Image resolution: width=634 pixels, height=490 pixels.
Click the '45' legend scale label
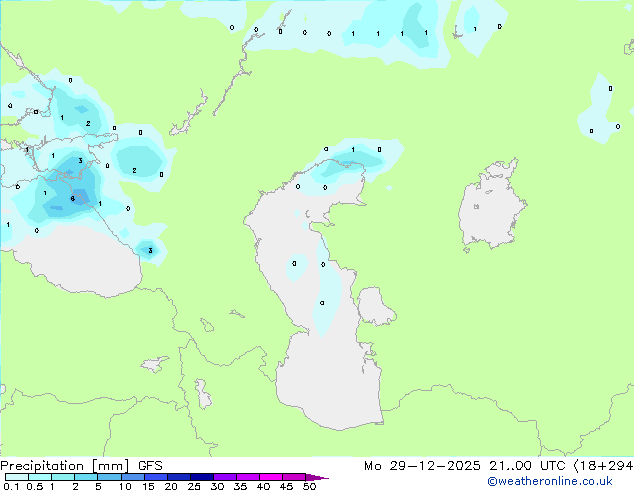286,486
